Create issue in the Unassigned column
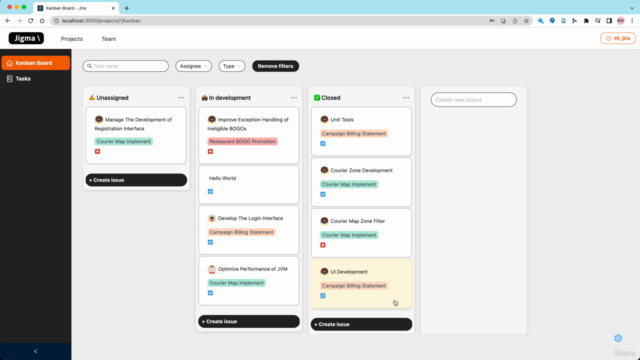Screen dimensions: 640x360 coord(136,180)
